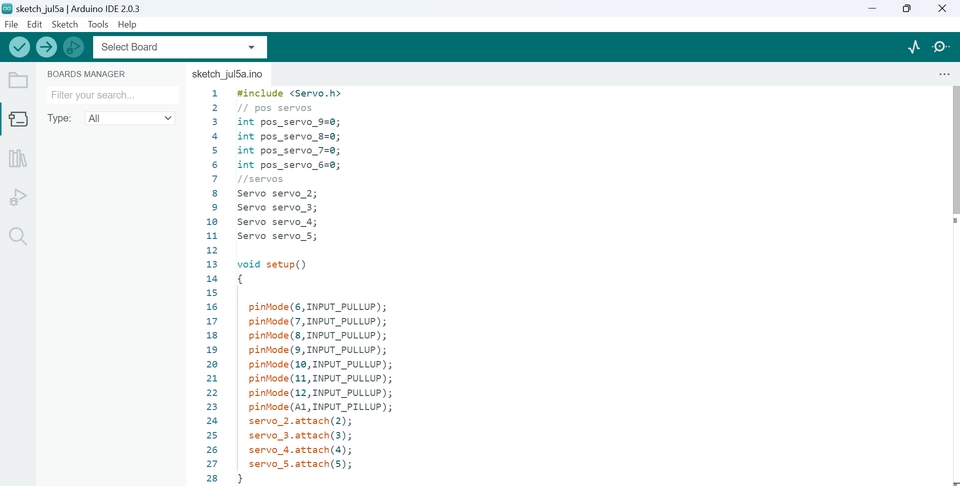Minimize the Arduino IDE window
Viewport: 960px width, 486px height.
pos(872,9)
